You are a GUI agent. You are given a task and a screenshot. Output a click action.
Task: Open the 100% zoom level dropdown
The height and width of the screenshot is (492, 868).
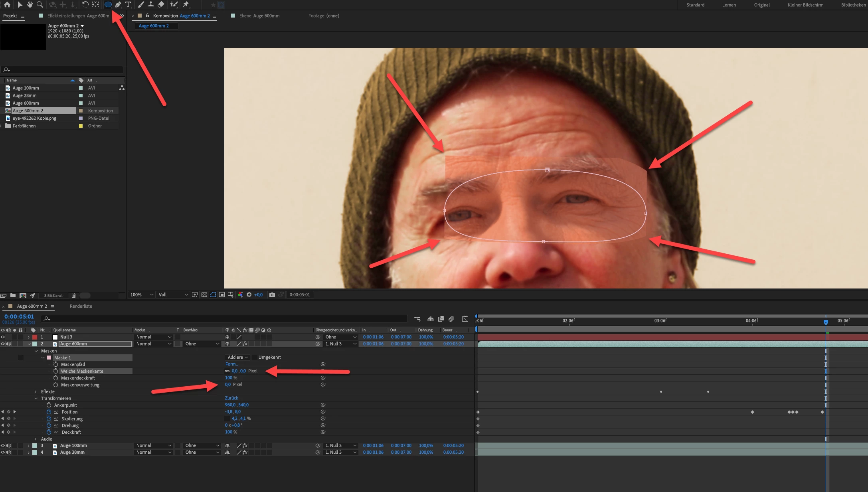click(142, 295)
